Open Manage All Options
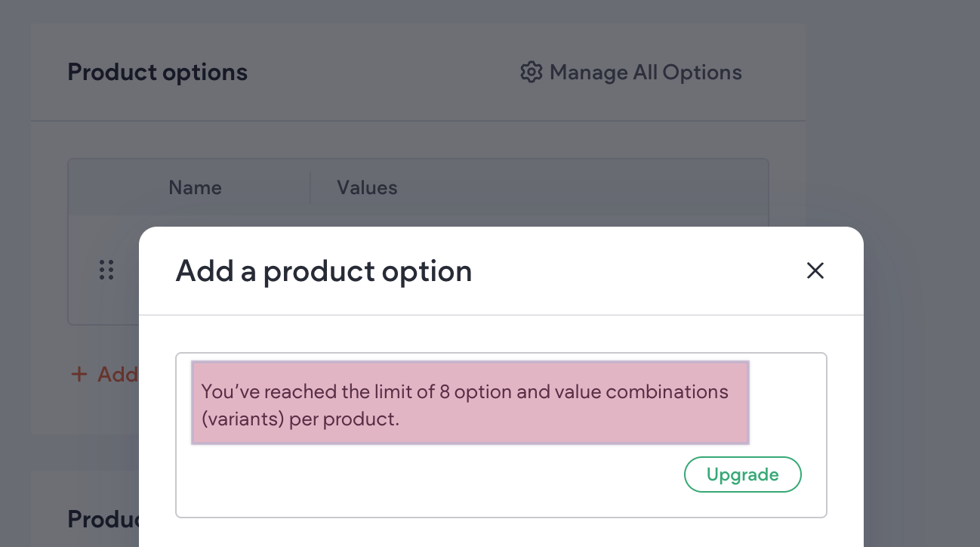The image size is (980, 547). pos(646,72)
